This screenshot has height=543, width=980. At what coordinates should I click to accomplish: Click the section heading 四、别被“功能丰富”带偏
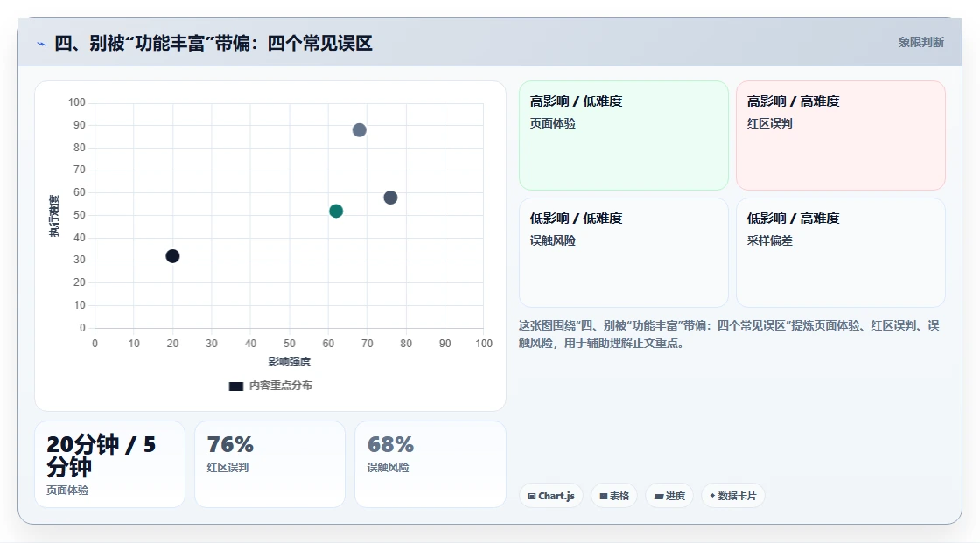[x=213, y=43]
